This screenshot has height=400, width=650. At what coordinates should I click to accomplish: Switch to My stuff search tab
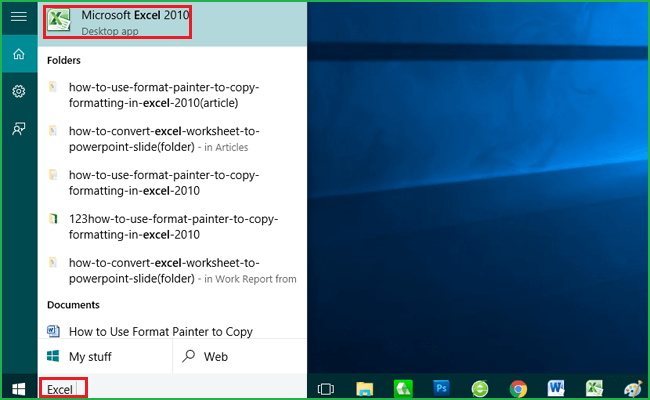90,356
